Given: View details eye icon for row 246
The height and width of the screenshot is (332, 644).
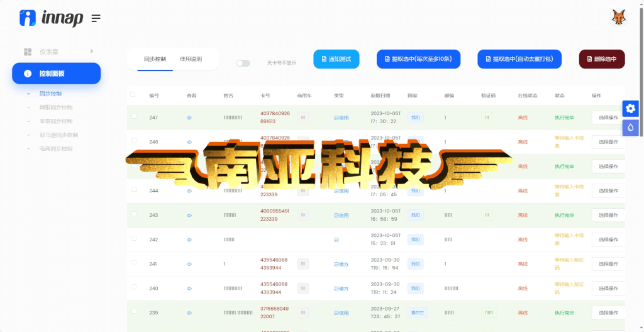Looking at the screenshot, I should [x=189, y=142].
